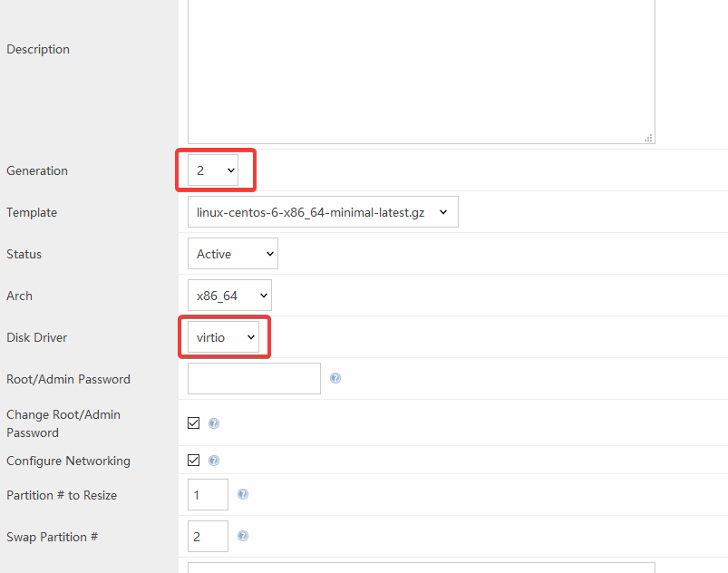
Task: Open the Status dropdown set to Active
Action: 233,254
